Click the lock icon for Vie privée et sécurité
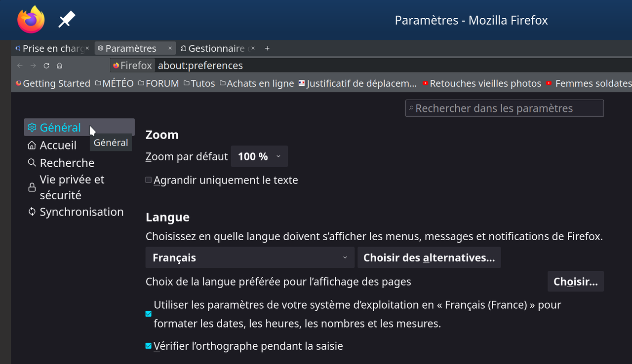Image resolution: width=632 pixels, height=364 pixels. click(x=32, y=187)
